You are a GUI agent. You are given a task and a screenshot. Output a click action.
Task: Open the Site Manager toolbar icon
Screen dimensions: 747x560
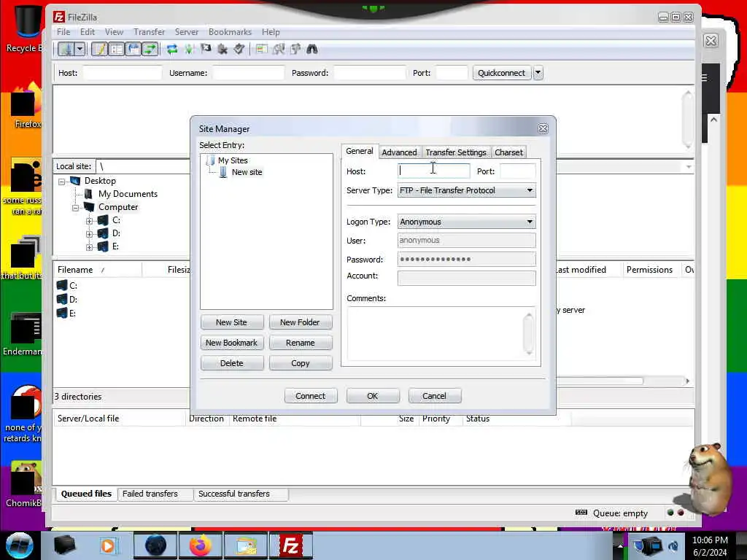tap(66, 49)
